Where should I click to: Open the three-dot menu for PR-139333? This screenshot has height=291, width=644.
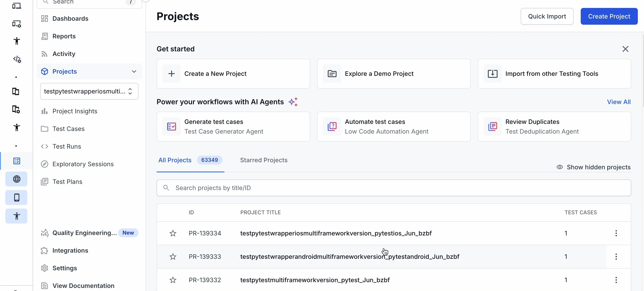pyautogui.click(x=616, y=257)
